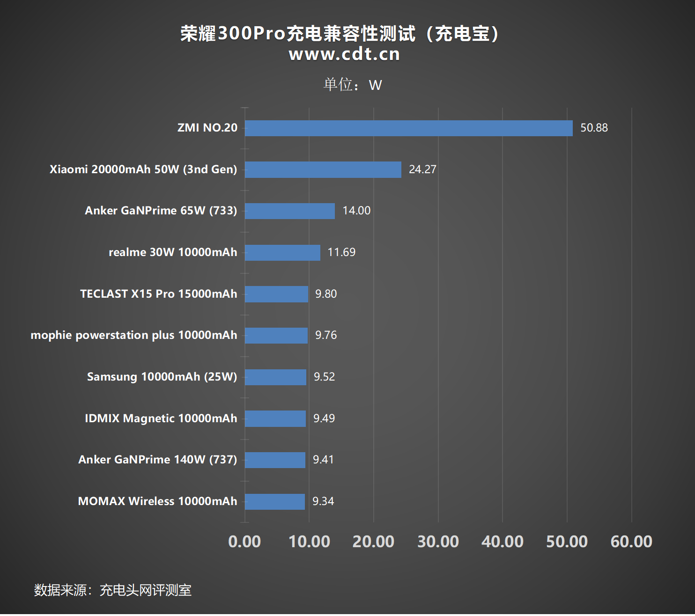Image resolution: width=695 pixels, height=616 pixels.
Task: Click the value 9.49
Action: click(x=324, y=418)
